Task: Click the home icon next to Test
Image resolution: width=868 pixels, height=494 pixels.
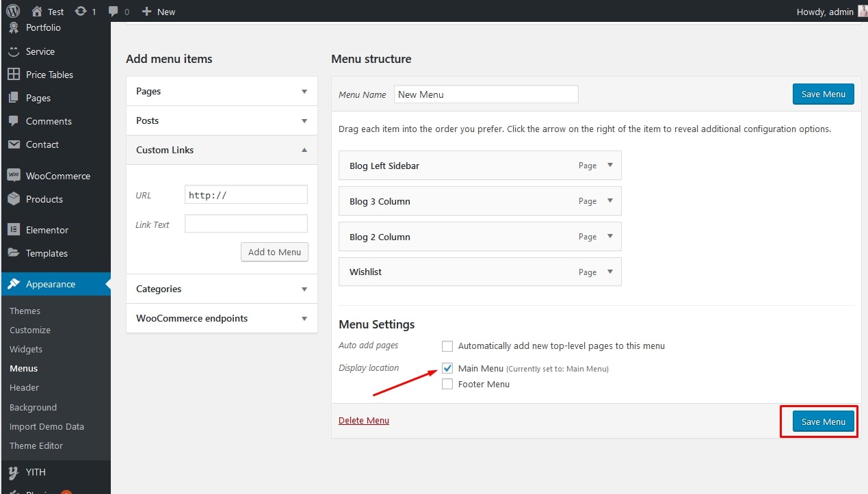Action: tap(37, 12)
